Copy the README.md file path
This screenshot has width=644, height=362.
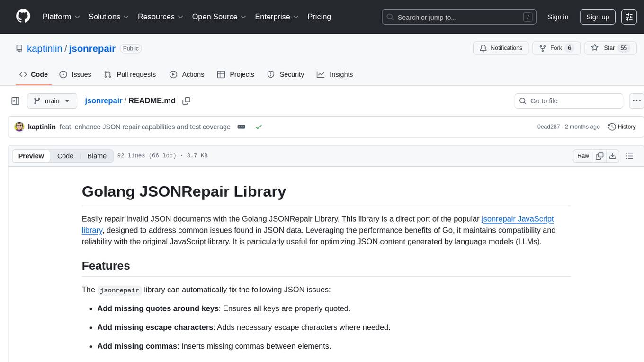187,100
